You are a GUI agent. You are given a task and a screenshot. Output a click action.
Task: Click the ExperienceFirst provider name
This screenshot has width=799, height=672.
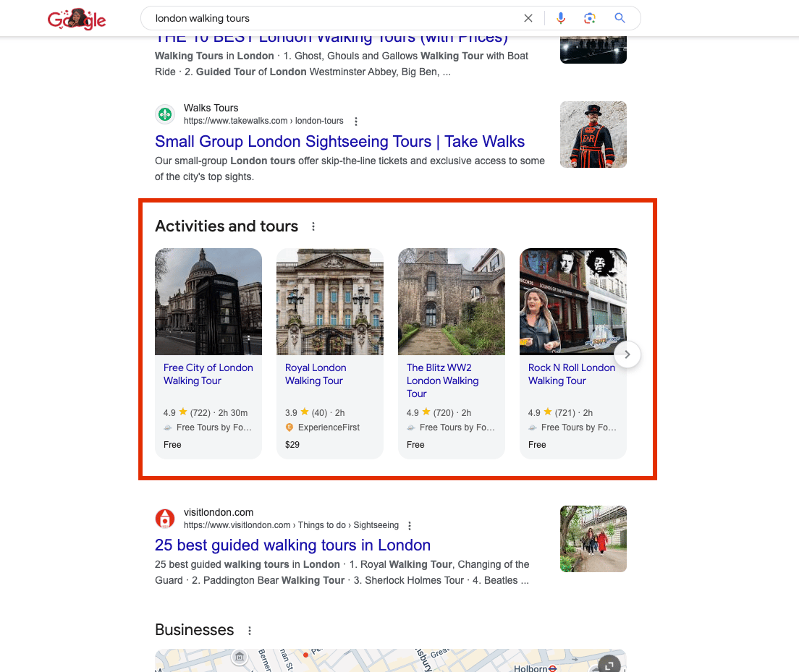point(329,428)
